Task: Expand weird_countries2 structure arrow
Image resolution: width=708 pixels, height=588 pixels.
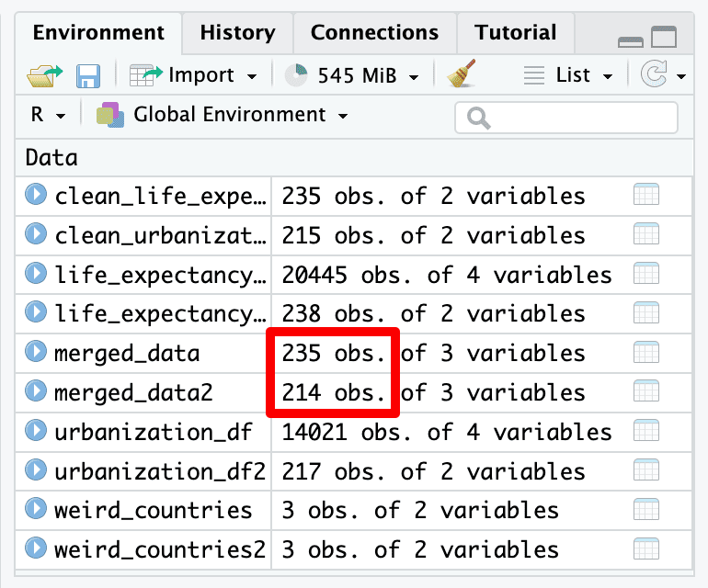Action: click(36, 549)
